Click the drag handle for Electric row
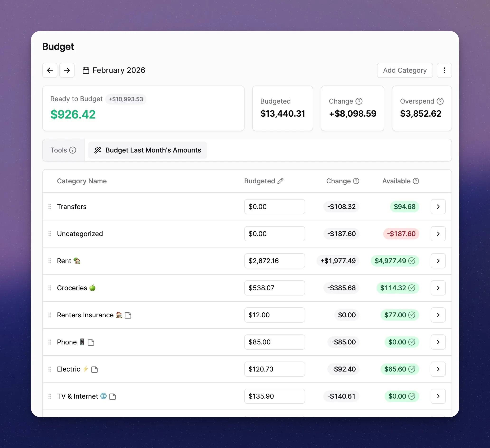490x448 pixels. (50, 369)
